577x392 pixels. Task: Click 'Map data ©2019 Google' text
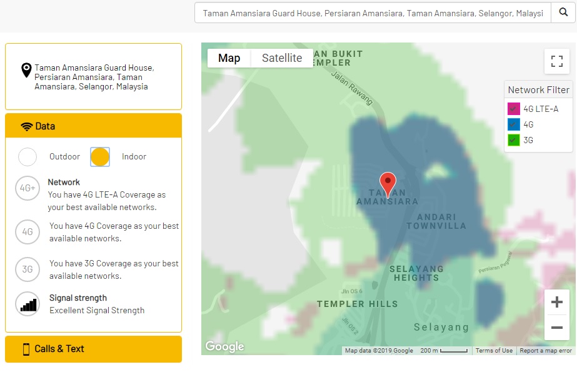pos(379,350)
